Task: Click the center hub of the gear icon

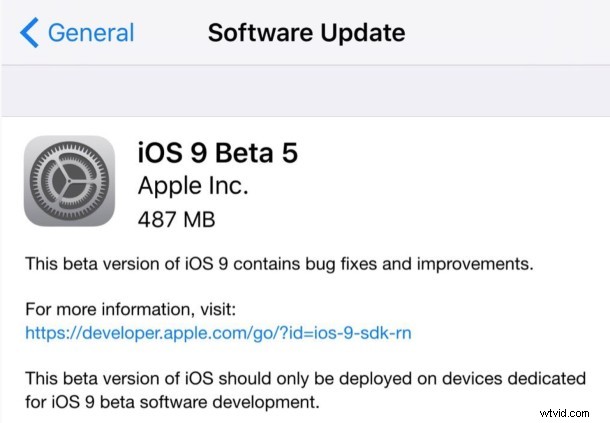Action: [69, 181]
